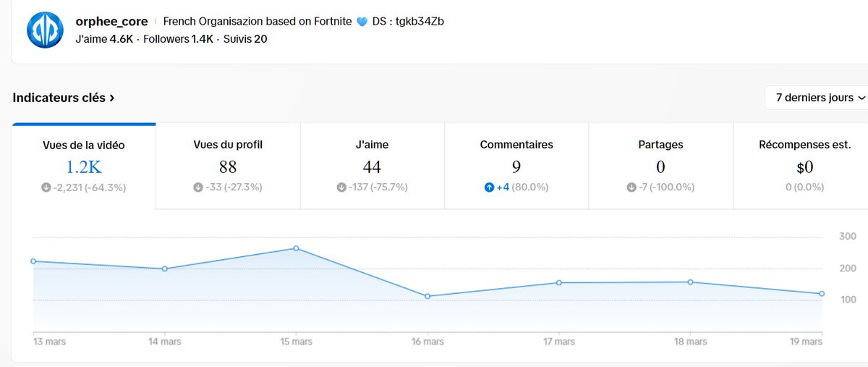Click the 44 likes value
The width and height of the screenshot is (868, 367).
(x=372, y=167)
